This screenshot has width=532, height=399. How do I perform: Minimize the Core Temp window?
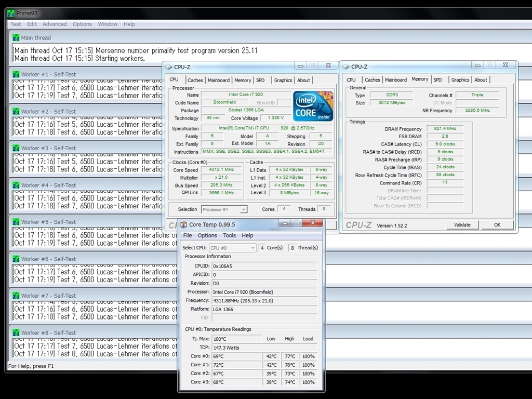(285, 223)
